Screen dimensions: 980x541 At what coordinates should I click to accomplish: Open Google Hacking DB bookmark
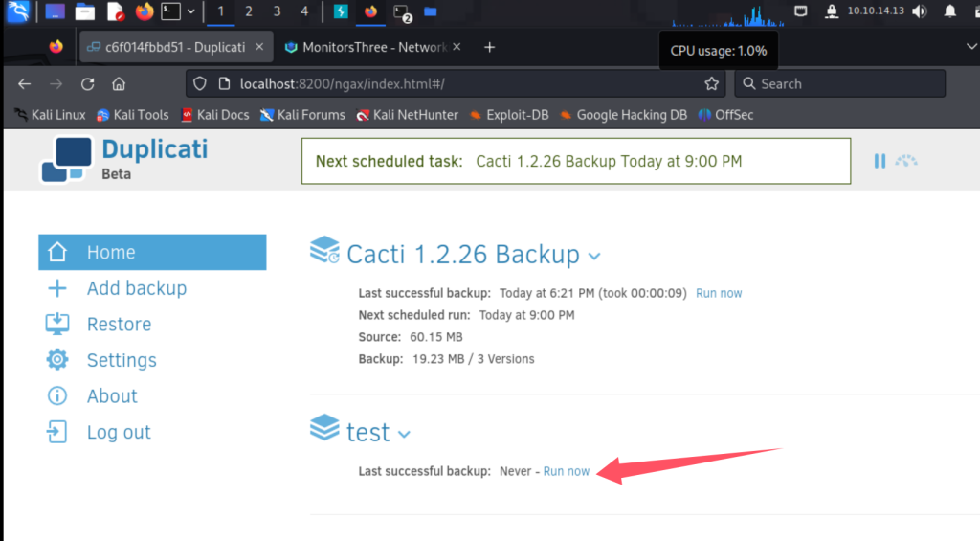pos(624,115)
